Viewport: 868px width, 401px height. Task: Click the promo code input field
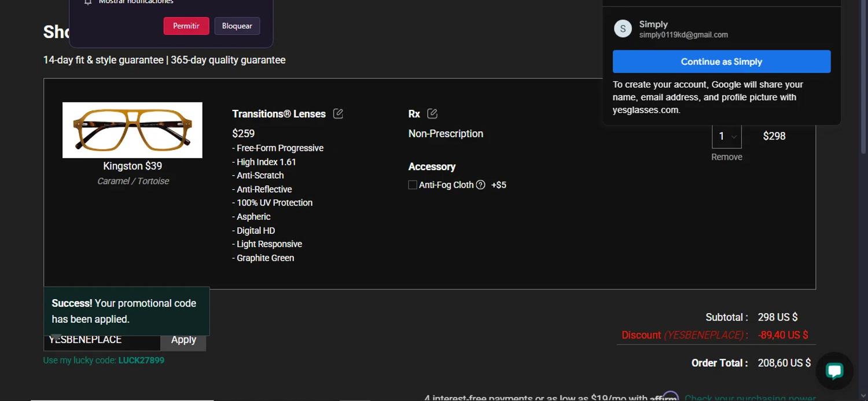pyautogui.click(x=102, y=340)
